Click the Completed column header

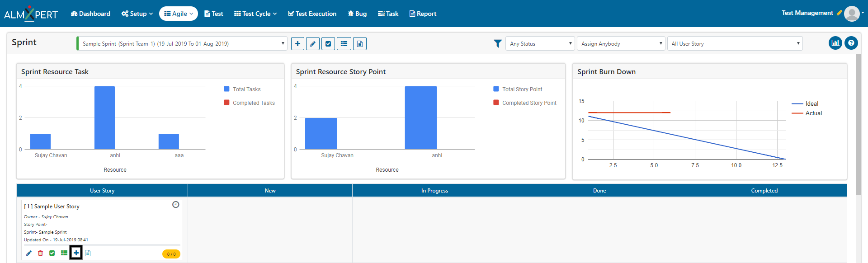[764, 190]
